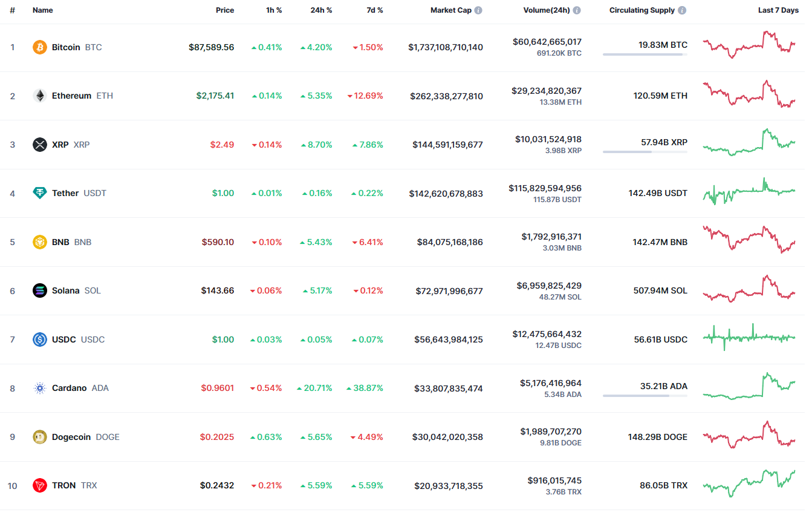Click the TRON logo icon
812x515 pixels.
click(40, 485)
